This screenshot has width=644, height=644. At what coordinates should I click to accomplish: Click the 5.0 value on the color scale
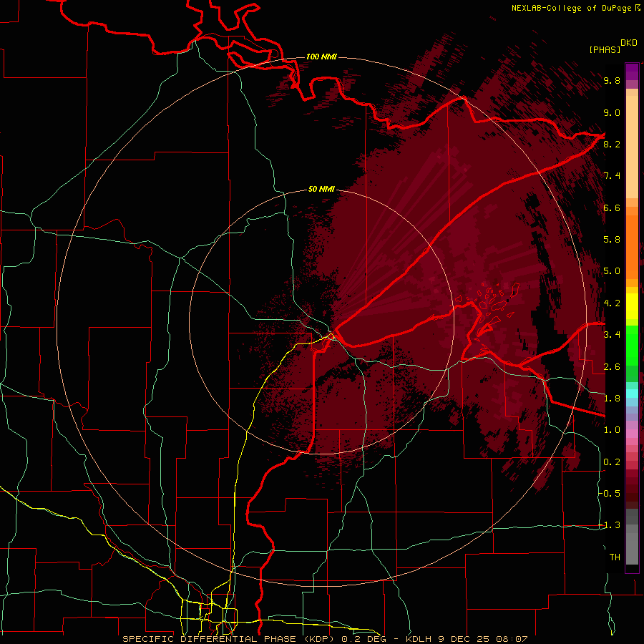[x=612, y=271]
